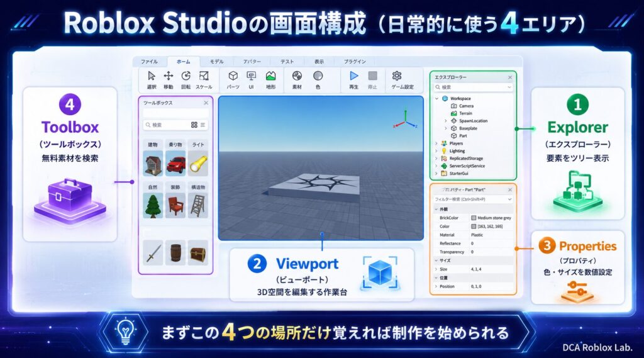
Task: Switch toolbox to list view icon
Action: pos(203,125)
